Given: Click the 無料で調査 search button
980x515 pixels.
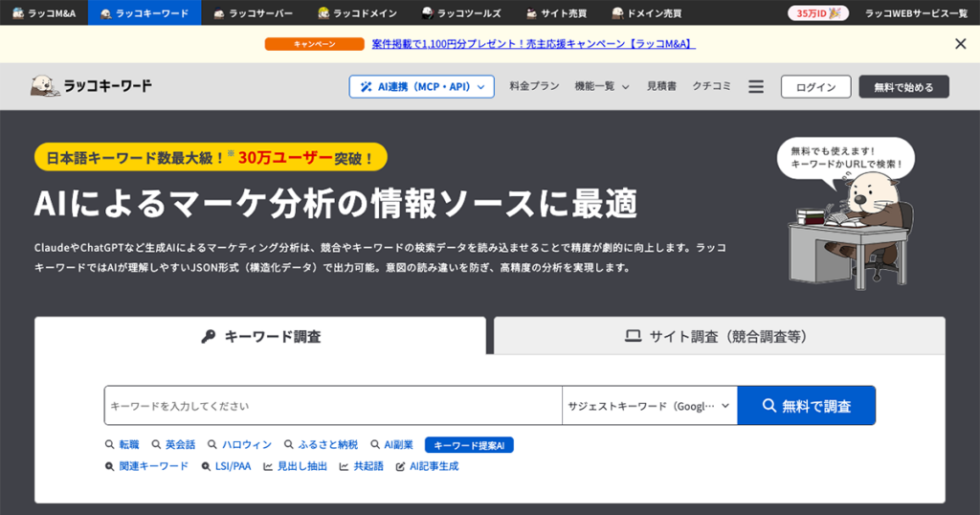Looking at the screenshot, I should click(x=806, y=406).
